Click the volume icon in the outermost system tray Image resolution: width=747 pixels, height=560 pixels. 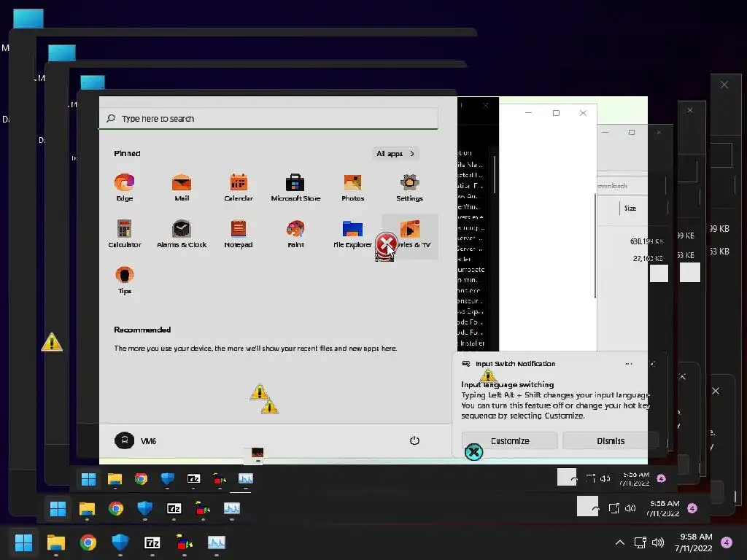tap(658, 542)
